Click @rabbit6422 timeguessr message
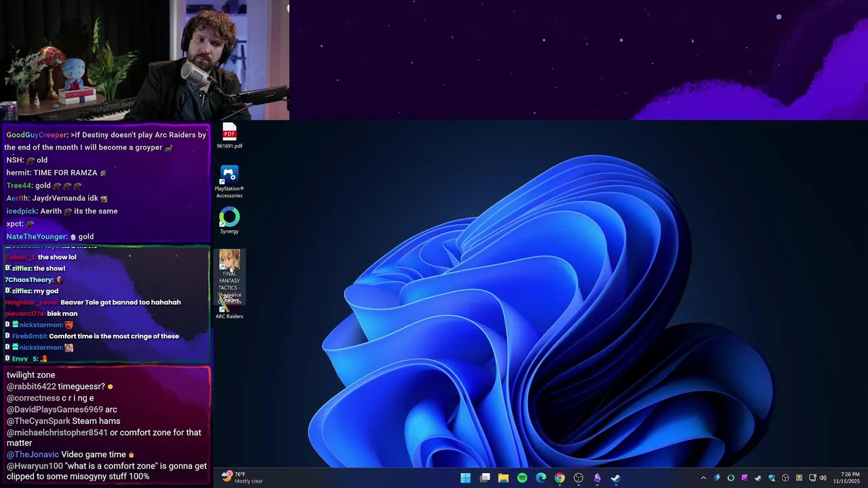The height and width of the screenshot is (488, 868). 60,386
